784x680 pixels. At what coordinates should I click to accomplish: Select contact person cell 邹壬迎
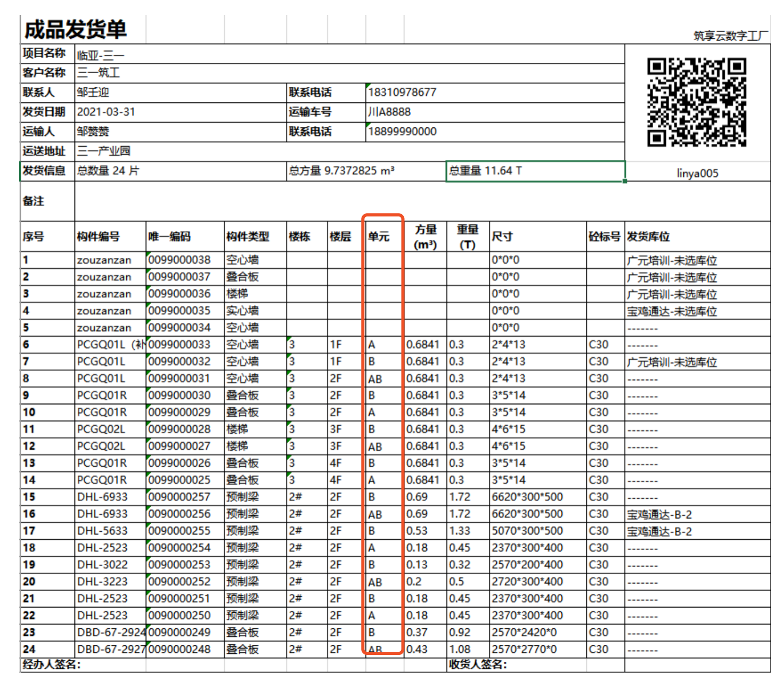93,92
